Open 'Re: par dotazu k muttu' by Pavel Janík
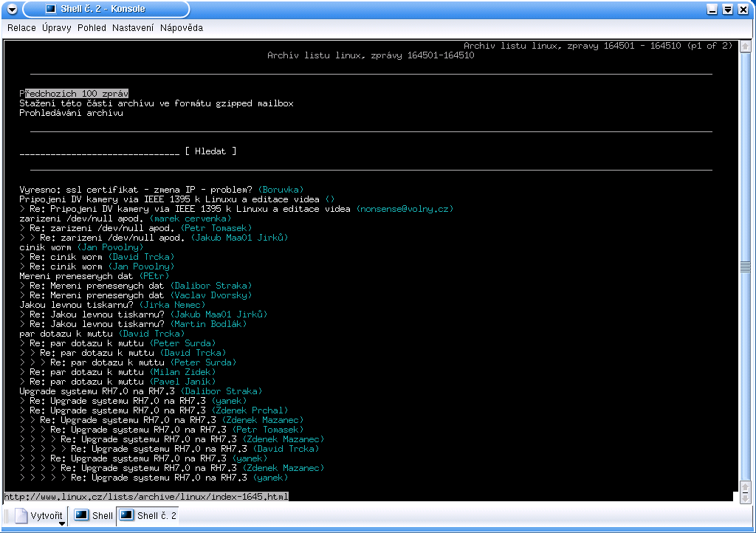Viewport: 756px width, 533px height. [x=87, y=382]
